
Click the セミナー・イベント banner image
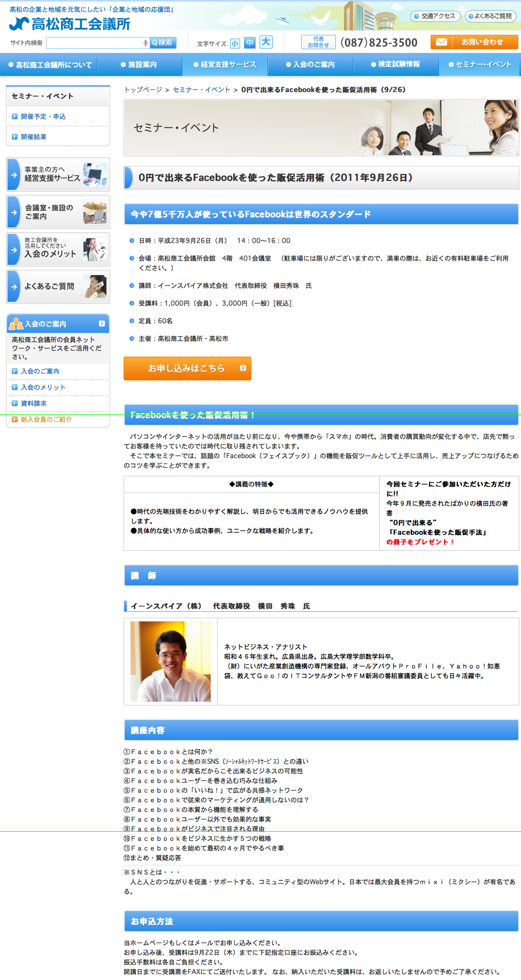[x=321, y=127]
